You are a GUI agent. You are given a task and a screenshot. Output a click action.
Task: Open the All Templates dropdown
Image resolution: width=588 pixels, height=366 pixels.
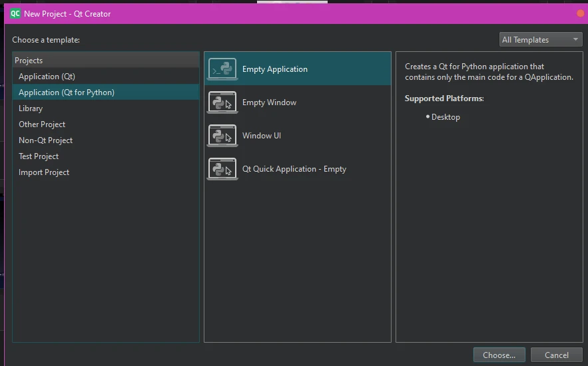[541, 40]
